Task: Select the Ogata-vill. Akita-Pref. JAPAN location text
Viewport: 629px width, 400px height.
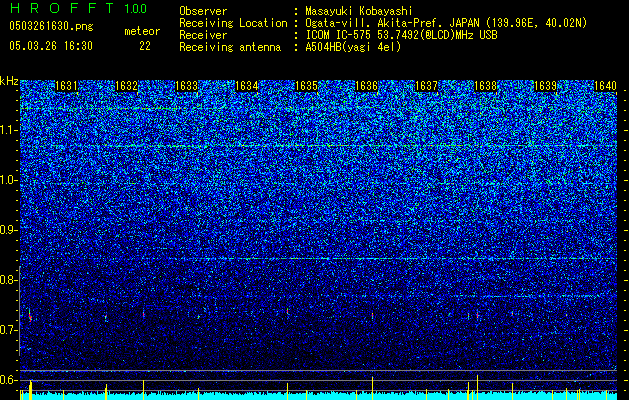Action: click(446, 24)
